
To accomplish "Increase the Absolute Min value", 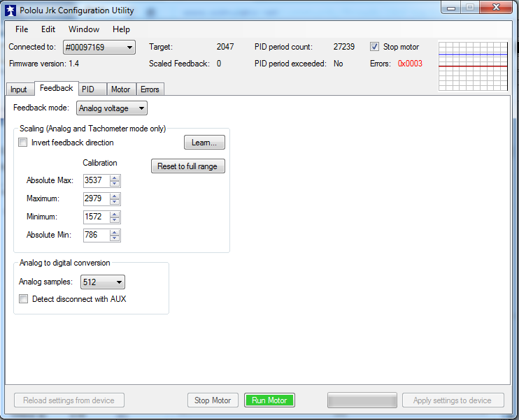I will (115, 233).
